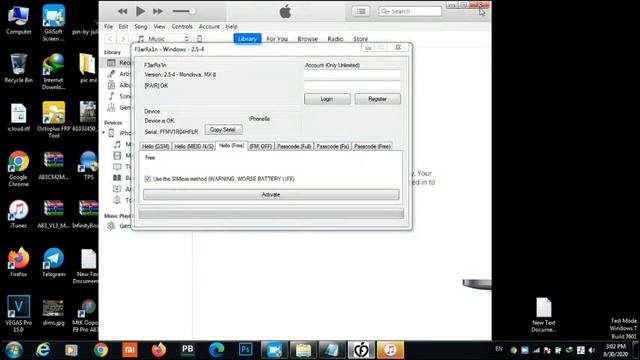Open the icloud.rtf file on desktop
640x360 pixels.
click(18, 118)
